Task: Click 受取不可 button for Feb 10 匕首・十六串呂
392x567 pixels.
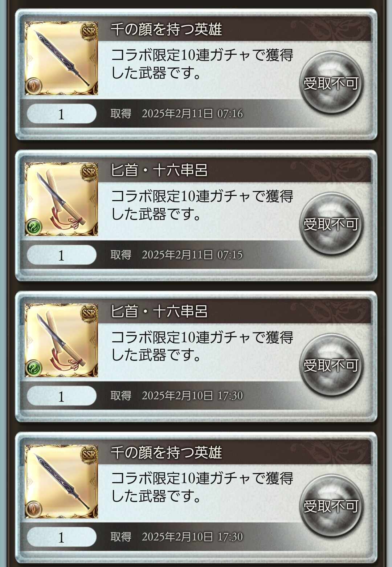Action: 331,365
